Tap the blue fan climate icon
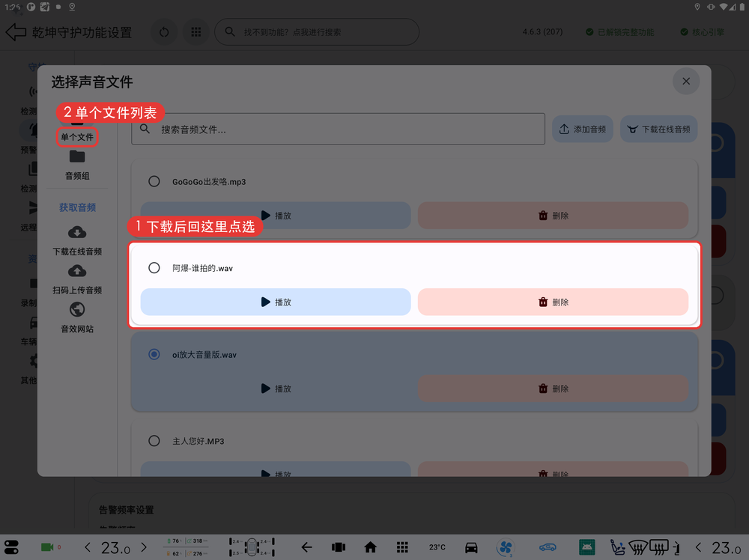Image resolution: width=749 pixels, height=560 pixels. pyautogui.click(x=506, y=547)
